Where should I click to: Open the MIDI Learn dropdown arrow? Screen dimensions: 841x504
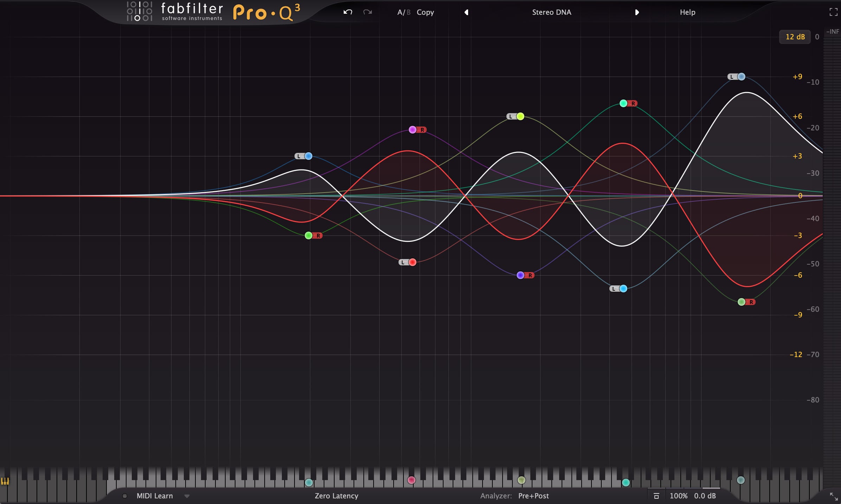tap(187, 496)
